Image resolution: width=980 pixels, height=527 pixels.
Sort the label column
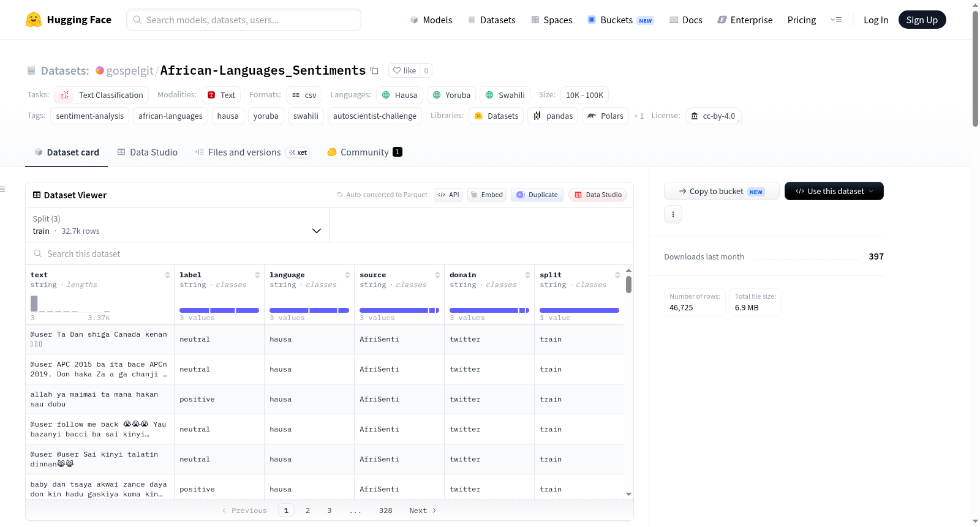point(257,275)
